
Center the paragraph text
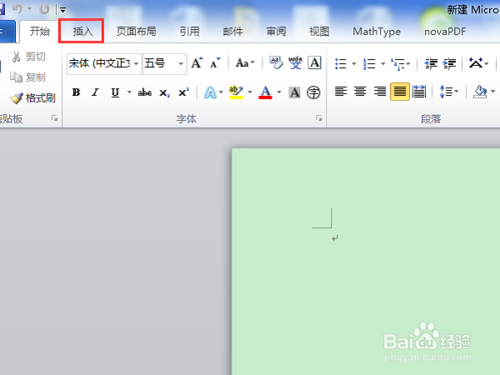[360, 91]
